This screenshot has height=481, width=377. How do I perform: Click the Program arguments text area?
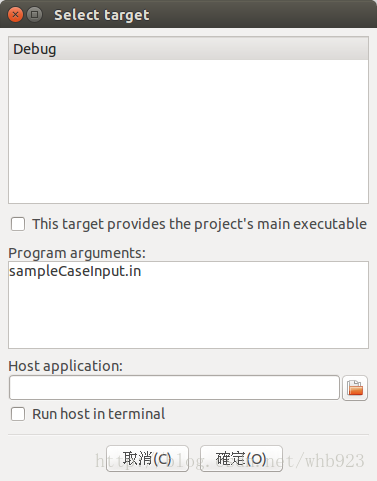coord(188,305)
